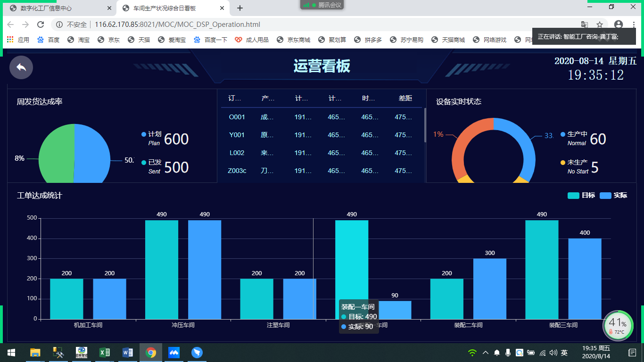Click the Z003c order row cell
Screen dimensions: 644x362
(237, 171)
